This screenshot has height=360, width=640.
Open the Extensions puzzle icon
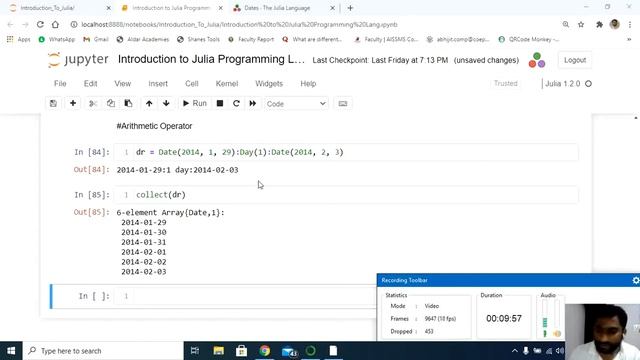(599, 24)
